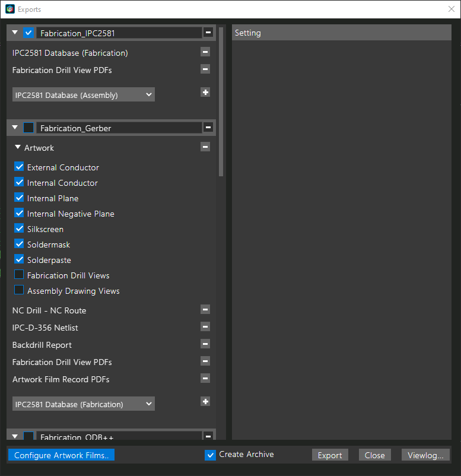Remove NC Drill - NC Route with minus icon
The width and height of the screenshot is (461, 476).
click(205, 310)
